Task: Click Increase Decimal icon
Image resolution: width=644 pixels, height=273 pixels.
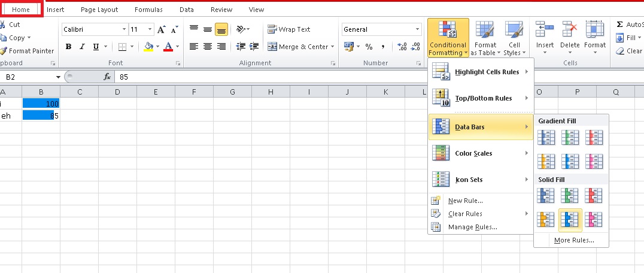Action: (x=402, y=47)
